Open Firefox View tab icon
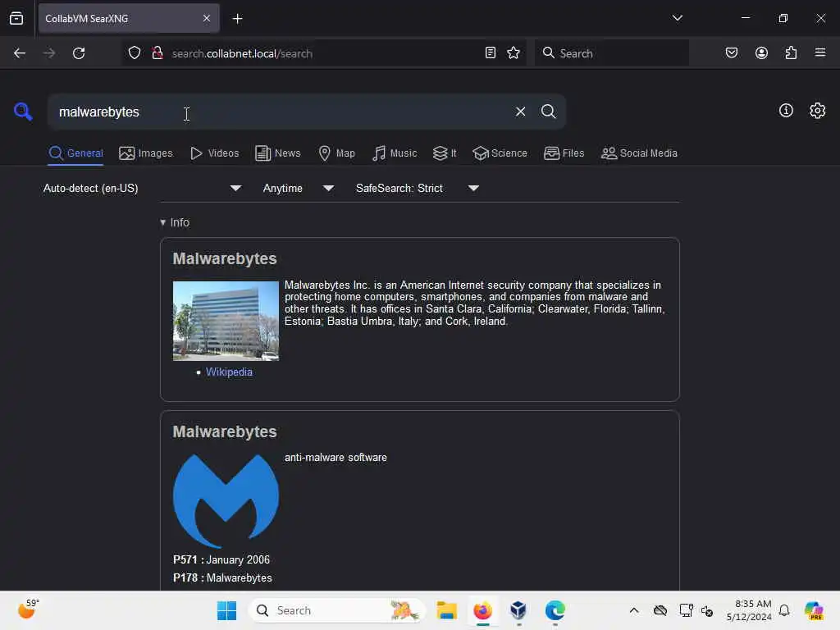 pos(16,19)
